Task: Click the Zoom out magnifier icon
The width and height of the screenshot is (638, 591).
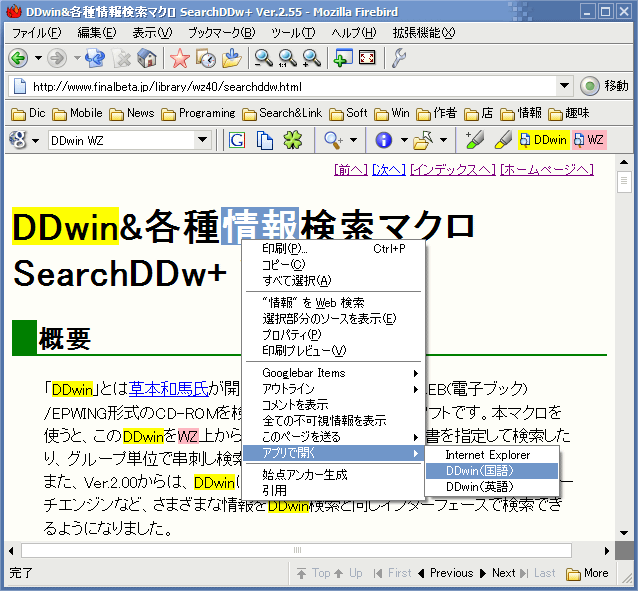Action: (x=263, y=58)
